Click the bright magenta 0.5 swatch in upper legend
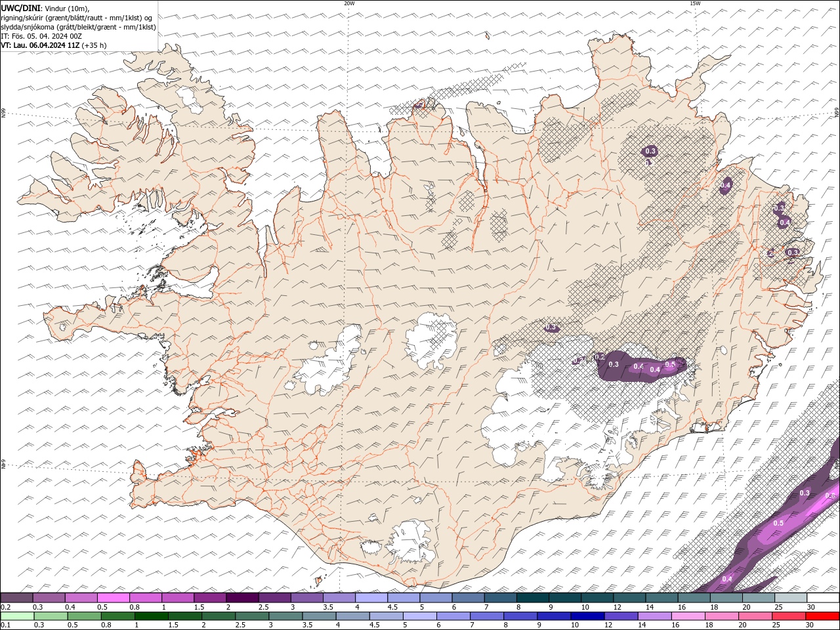The height and width of the screenshot is (630, 840). tap(114, 598)
